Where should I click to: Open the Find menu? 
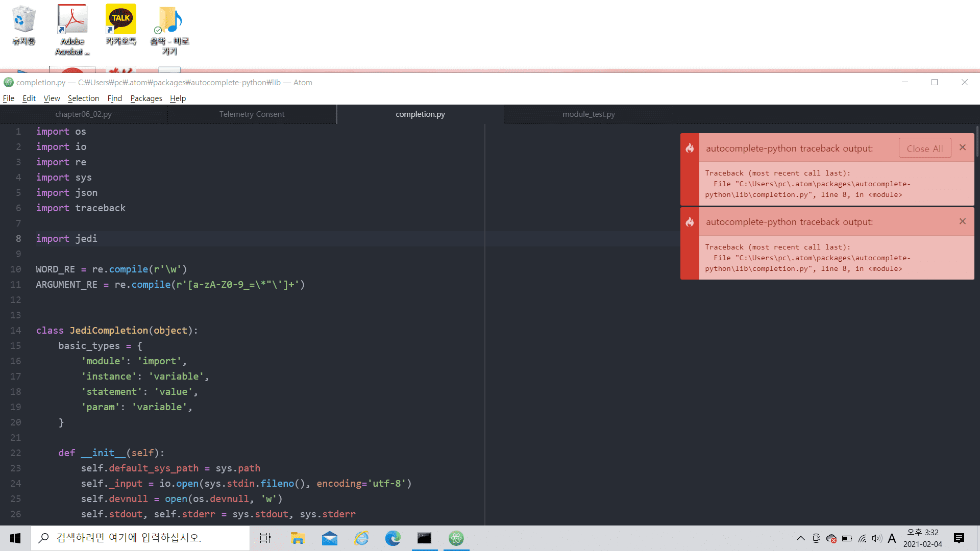click(x=114, y=98)
